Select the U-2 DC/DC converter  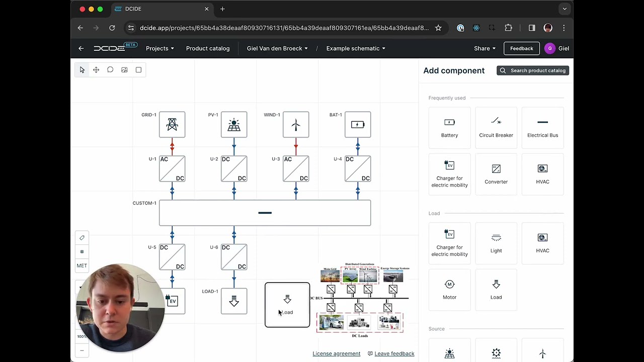pos(234,168)
